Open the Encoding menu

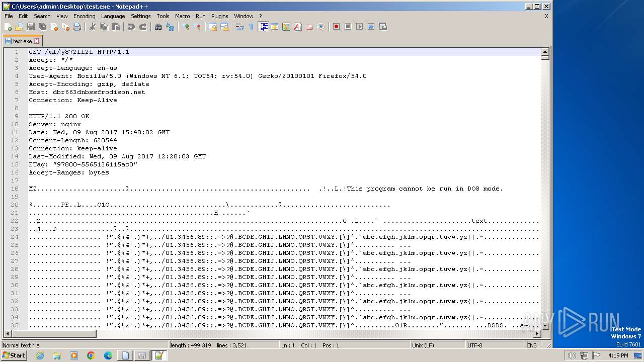tap(84, 16)
